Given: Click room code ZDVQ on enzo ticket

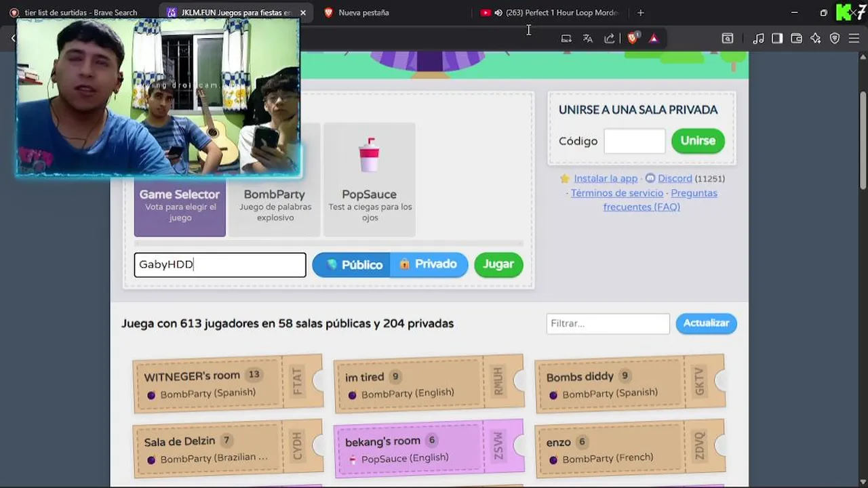Looking at the screenshot, I should 699,446.
